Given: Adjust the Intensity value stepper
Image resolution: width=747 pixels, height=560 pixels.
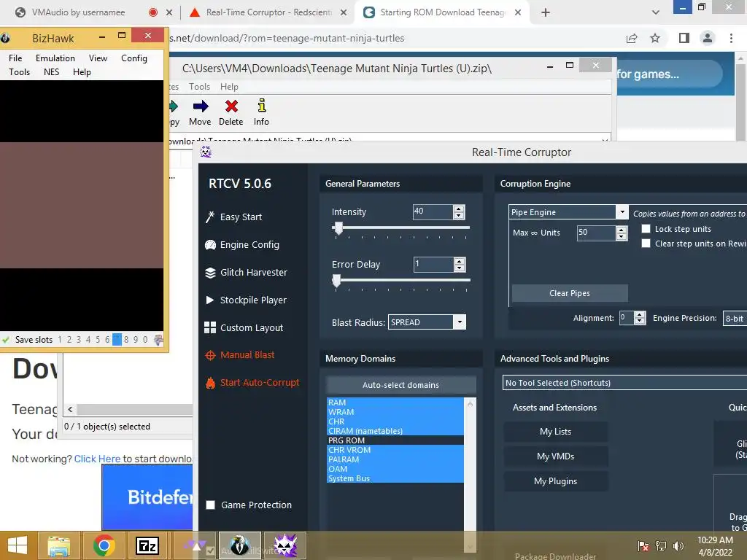Looking at the screenshot, I should click(x=459, y=212).
